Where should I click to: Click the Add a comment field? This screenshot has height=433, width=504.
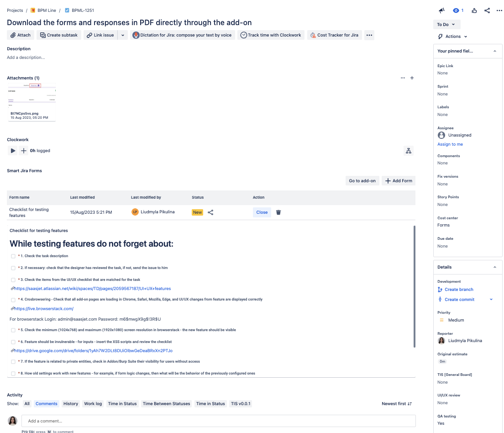coord(219,421)
